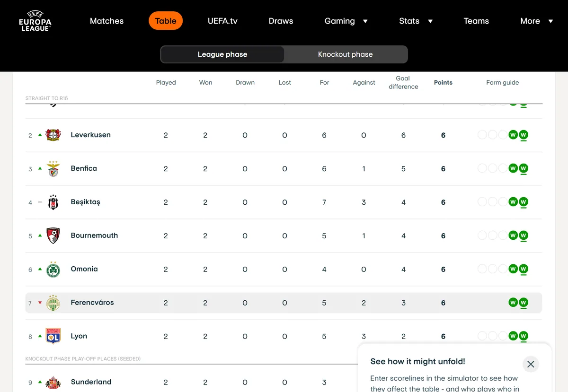Click the Omonia club crest
The height and width of the screenshot is (392, 568).
(53, 270)
